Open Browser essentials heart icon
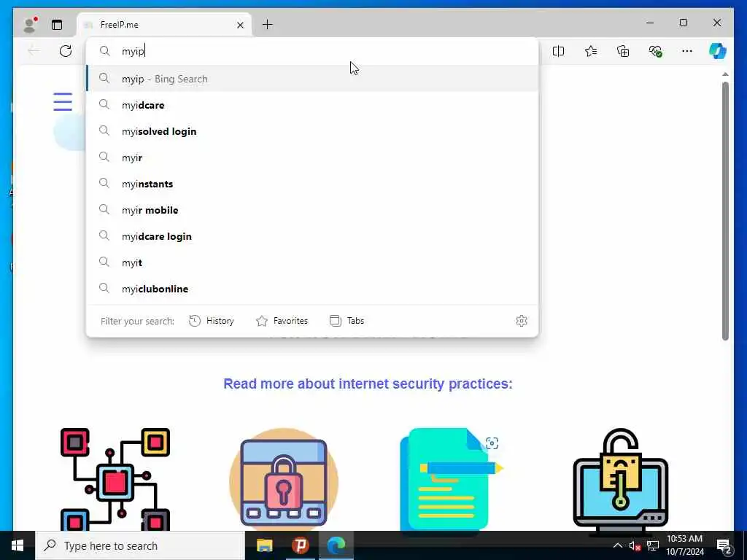This screenshot has width=747, height=560. (656, 51)
